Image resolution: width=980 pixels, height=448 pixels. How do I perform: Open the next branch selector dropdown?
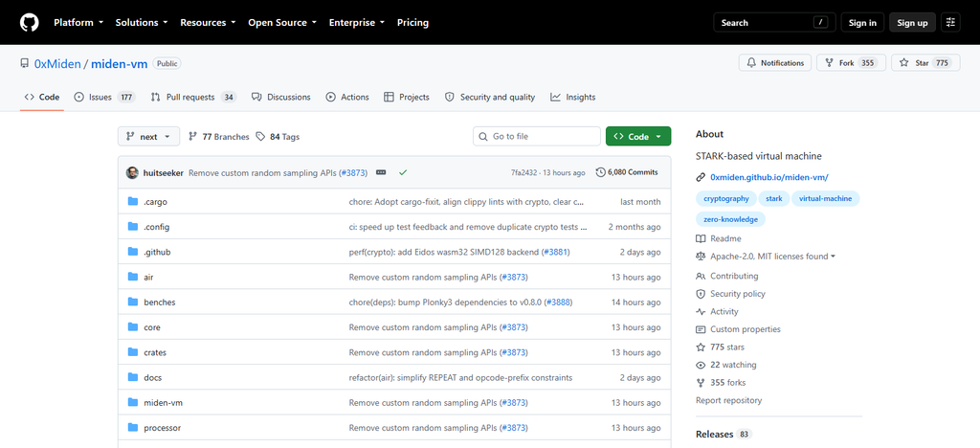148,136
